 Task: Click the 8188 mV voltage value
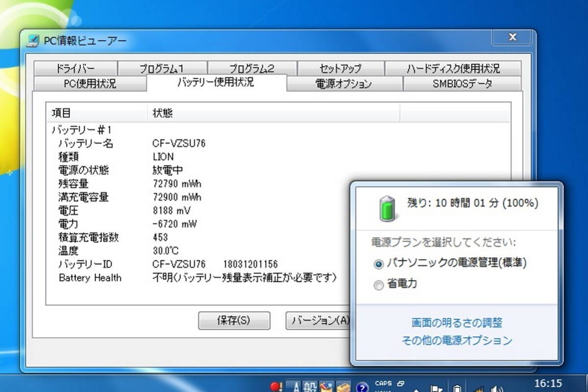171,211
